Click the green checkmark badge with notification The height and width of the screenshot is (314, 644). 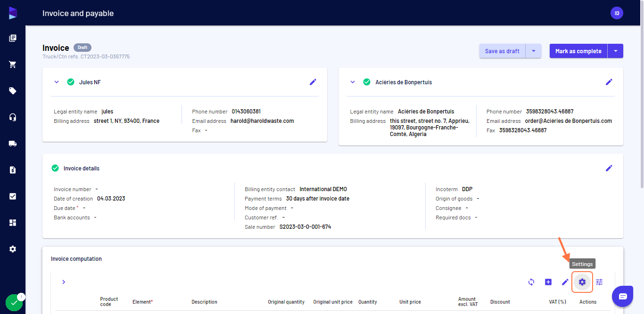tap(14, 303)
